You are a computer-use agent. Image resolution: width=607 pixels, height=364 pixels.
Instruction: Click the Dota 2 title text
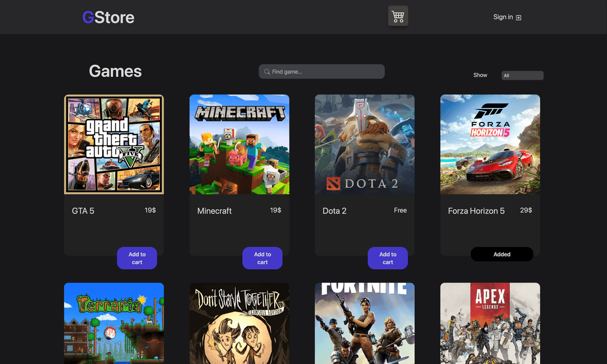334,211
